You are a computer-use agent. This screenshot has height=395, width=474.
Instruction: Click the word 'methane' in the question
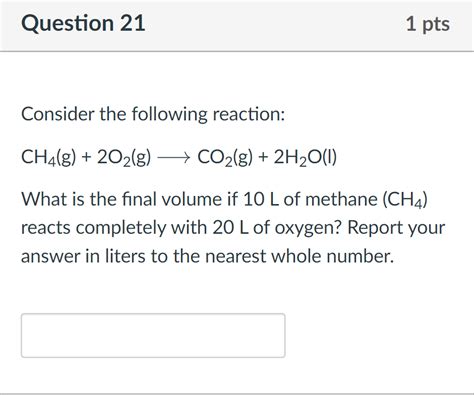click(x=341, y=199)
